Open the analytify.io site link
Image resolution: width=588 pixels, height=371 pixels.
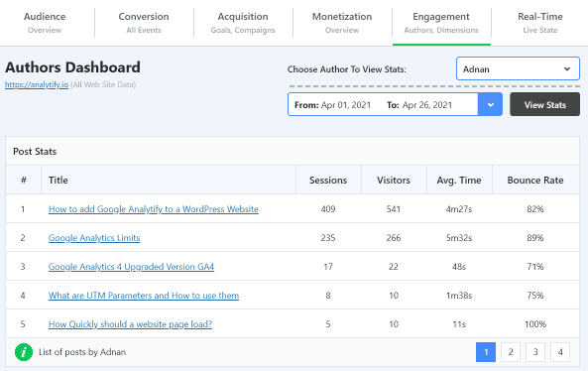tap(37, 84)
